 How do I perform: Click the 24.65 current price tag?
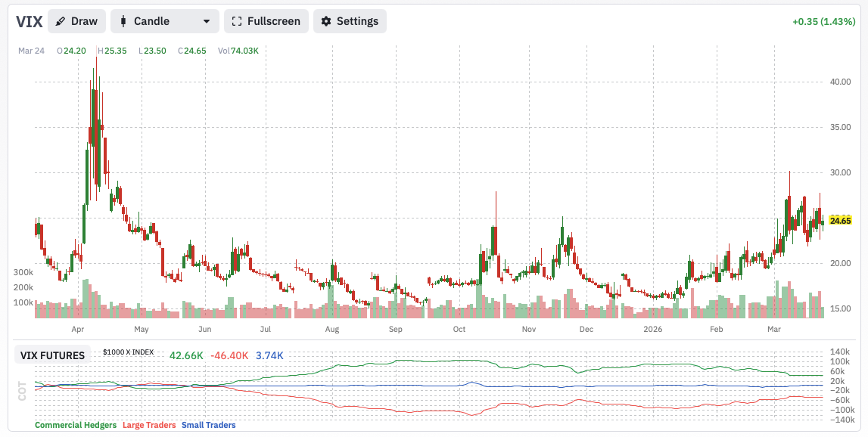point(841,221)
